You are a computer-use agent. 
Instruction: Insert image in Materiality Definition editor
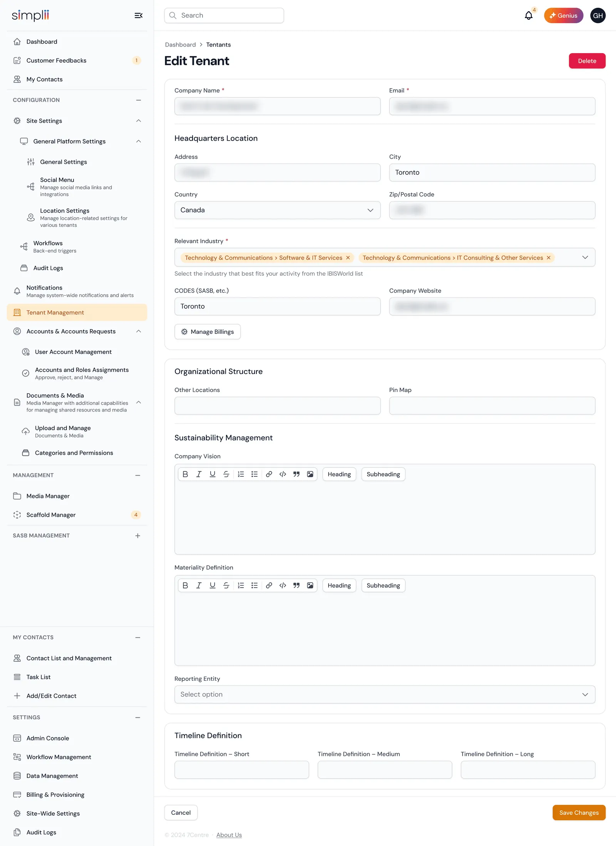pyautogui.click(x=310, y=585)
